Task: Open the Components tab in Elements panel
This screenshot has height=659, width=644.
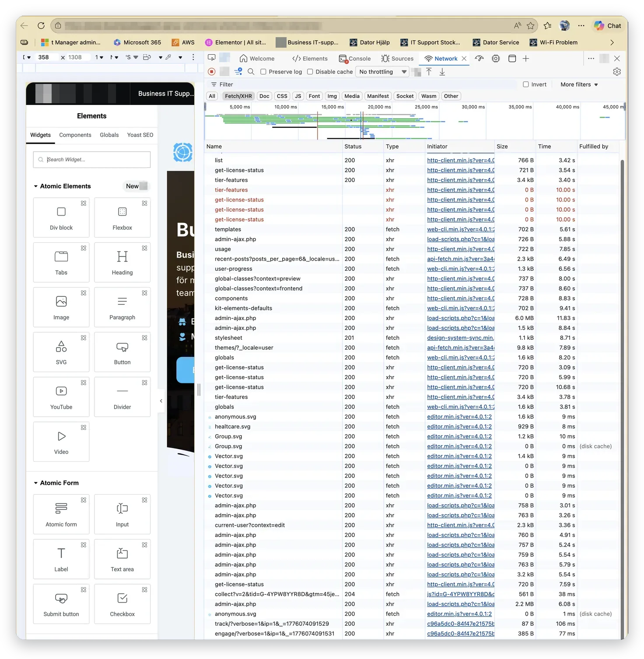Action: [75, 135]
